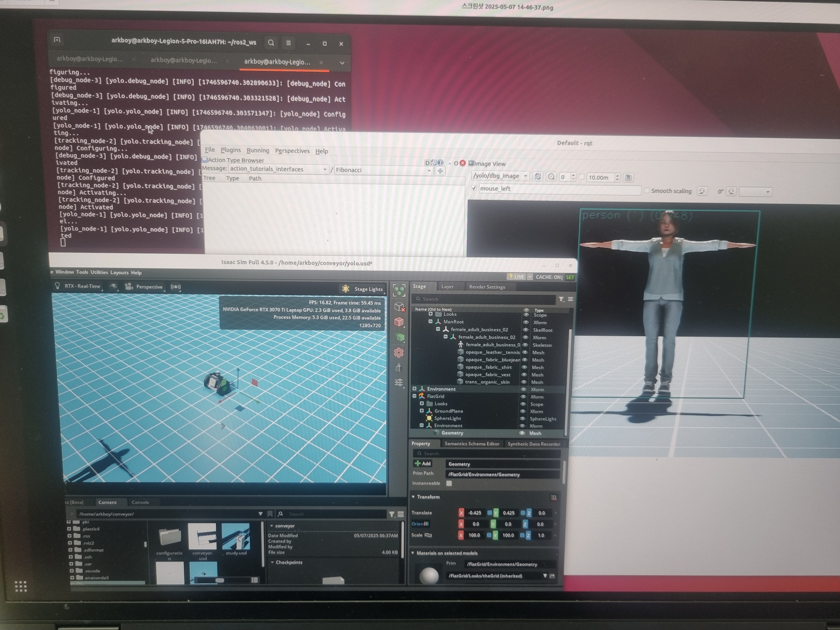Open the terminal hamburger menu
Screen dimensions: 840x630
tap(288, 43)
